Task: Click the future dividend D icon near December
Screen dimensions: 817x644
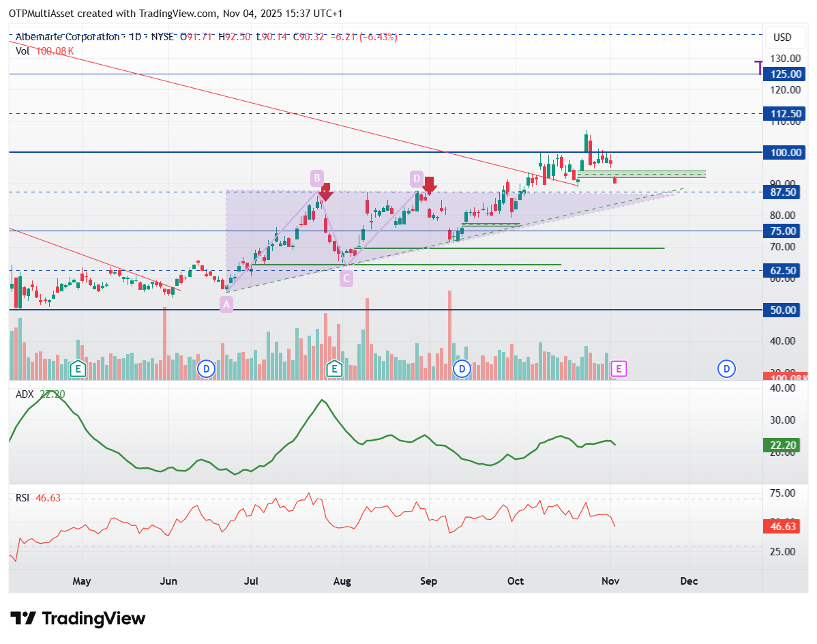Action: point(726,370)
